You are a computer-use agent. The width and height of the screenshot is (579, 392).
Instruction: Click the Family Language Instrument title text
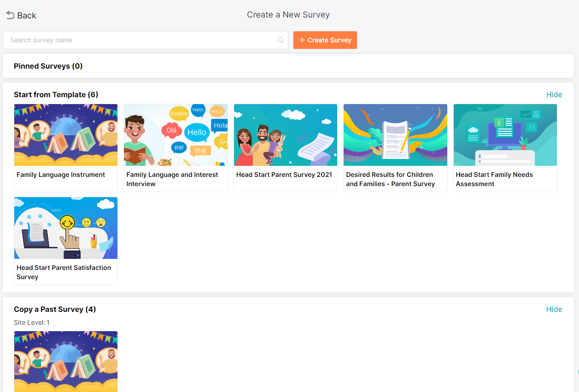click(x=61, y=175)
